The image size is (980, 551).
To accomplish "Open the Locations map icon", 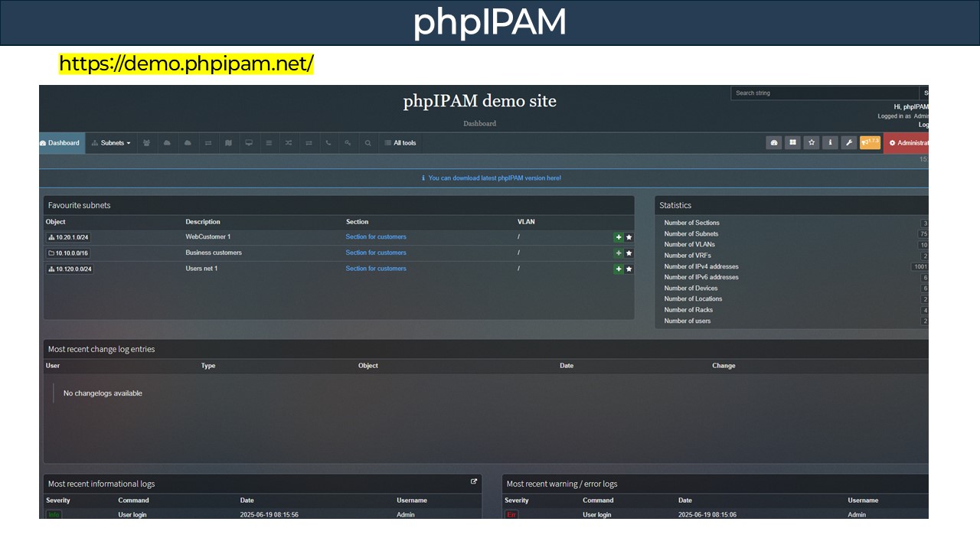I will (x=228, y=143).
